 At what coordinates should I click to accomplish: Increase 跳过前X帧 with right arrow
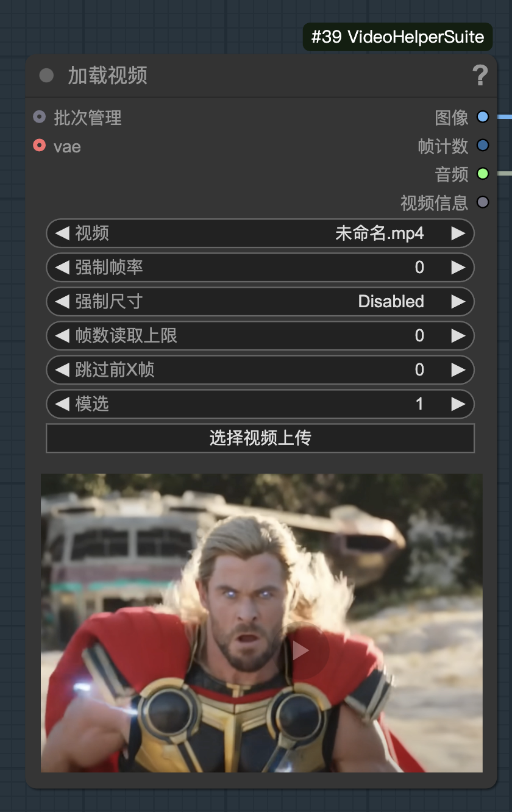coord(458,370)
